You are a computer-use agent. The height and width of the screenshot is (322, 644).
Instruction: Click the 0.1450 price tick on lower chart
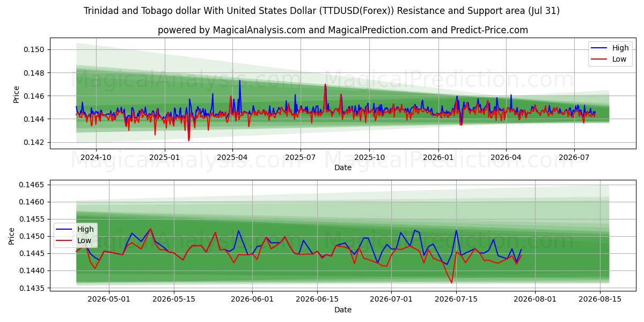[x=32, y=236]
